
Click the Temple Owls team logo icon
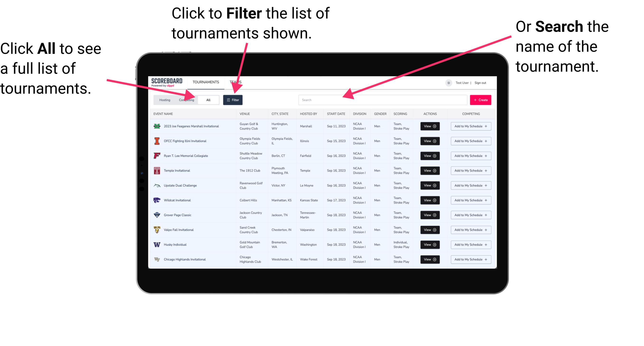[x=156, y=171]
